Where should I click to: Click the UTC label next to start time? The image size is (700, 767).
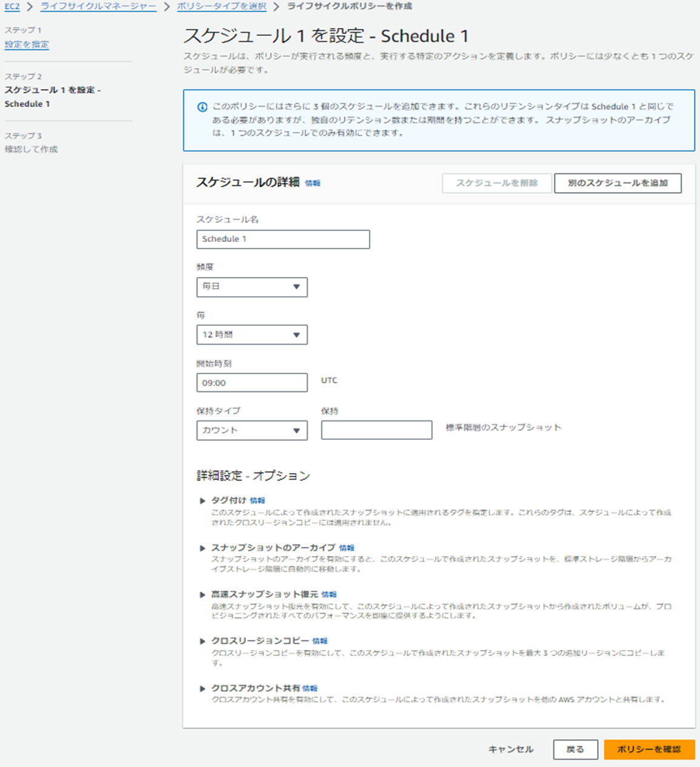tap(329, 380)
